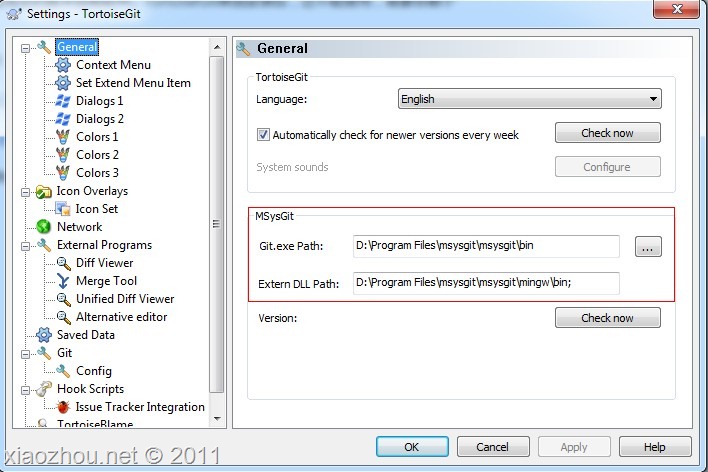Screen dimensions: 708x472
Task: Open Set Extend Menu Item page
Action: click(133, 83)
